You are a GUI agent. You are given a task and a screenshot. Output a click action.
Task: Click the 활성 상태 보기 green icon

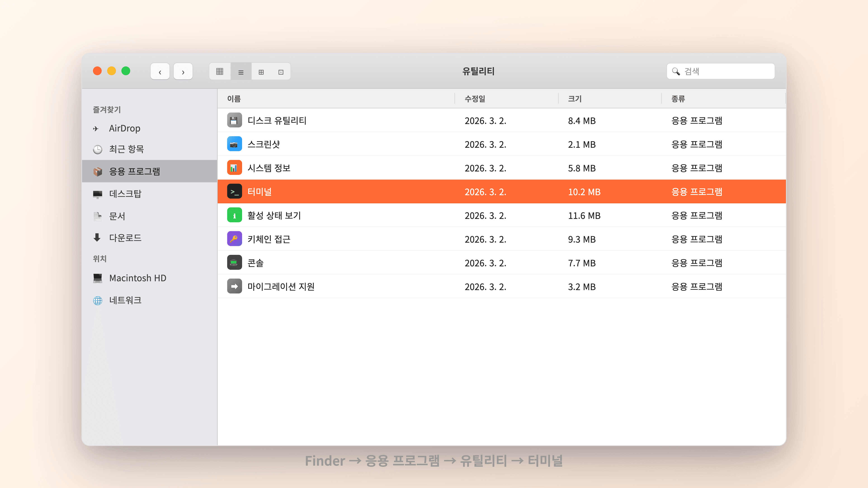235,215
